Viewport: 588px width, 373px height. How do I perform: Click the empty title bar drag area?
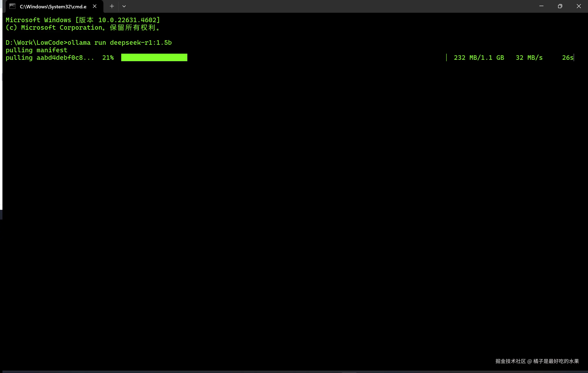tap(317, 6)
